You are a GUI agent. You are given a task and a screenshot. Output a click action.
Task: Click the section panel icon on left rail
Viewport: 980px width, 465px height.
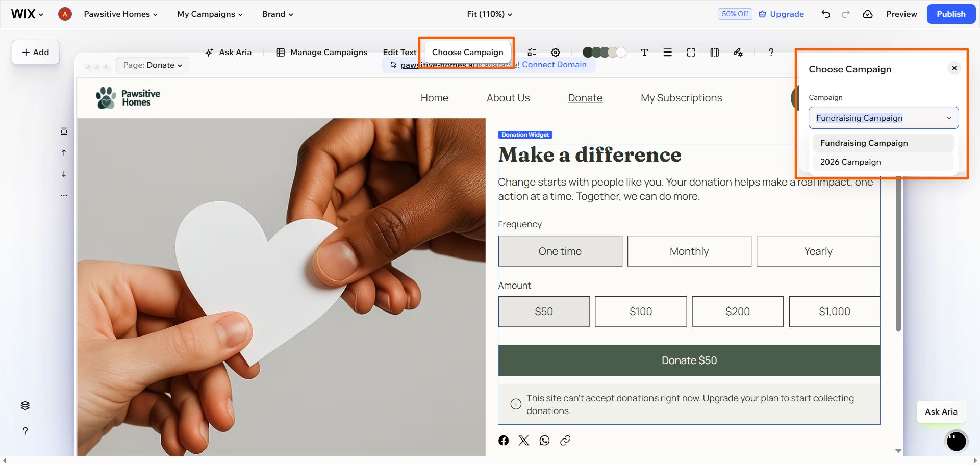(x=64, y=132)
